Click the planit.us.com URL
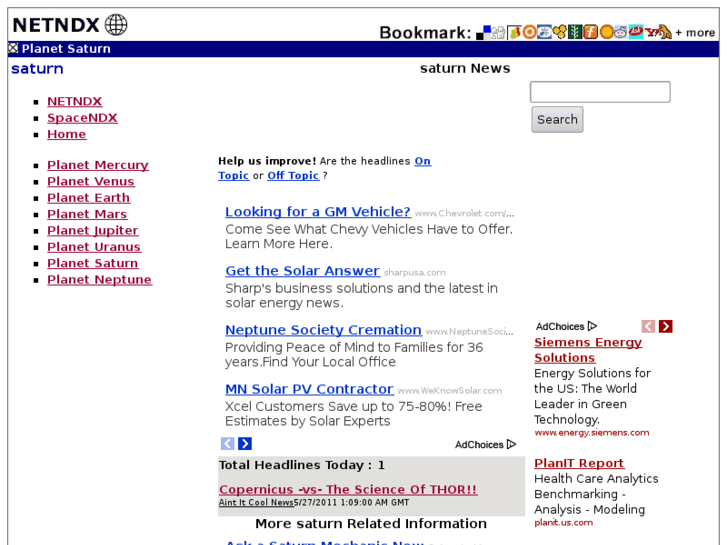Viewport: 727px width, 545px height. click(x=563, y=522)
